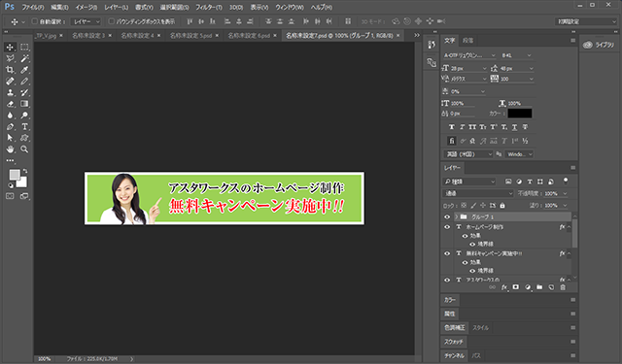
Task: Click the delete layer trash icon
Action: click(x=563, y=287)
